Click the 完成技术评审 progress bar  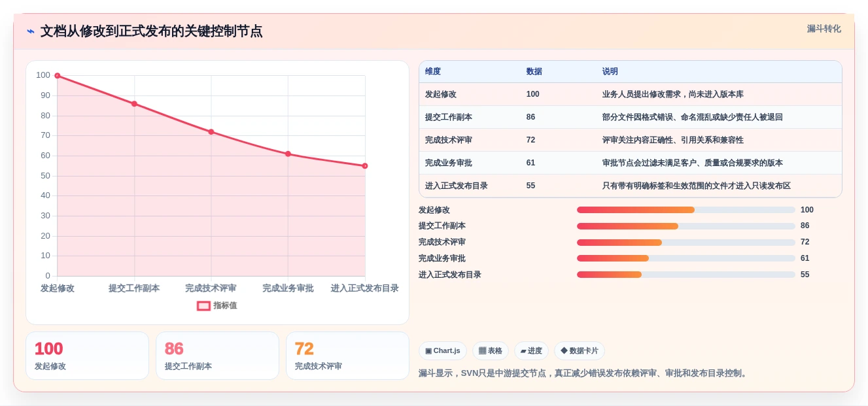(686, 243)
